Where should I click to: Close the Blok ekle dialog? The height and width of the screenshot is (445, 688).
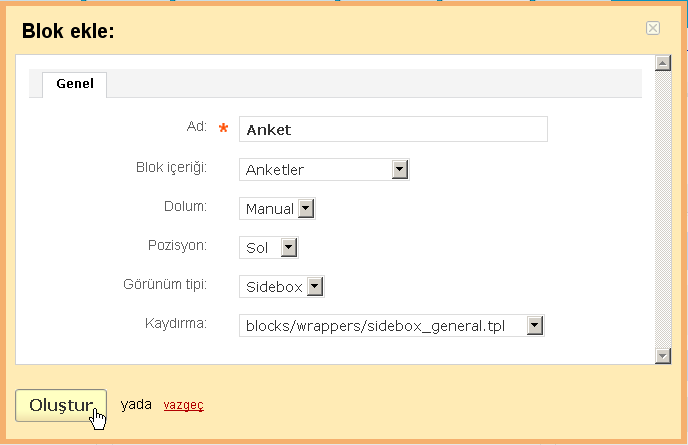tap(653, 28)
